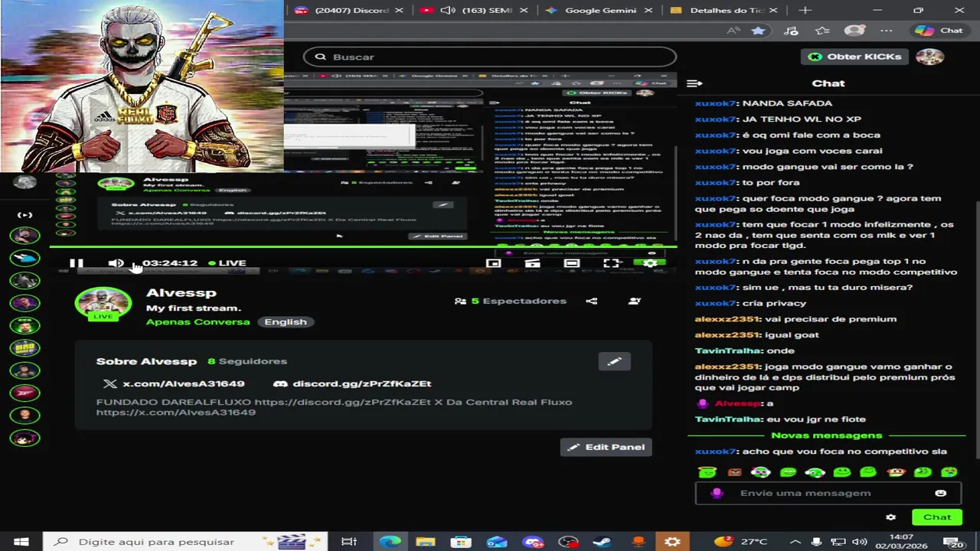The height and width of the screenshot is (551, 980).
Task: Click the pencil edit icon in Sobre panel
Action: point(614,361)
